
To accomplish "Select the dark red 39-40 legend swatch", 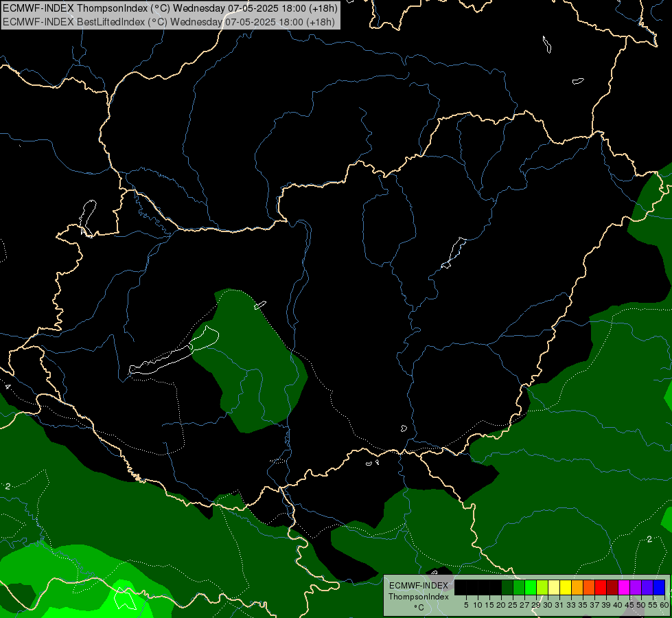I will click(612, 587).
